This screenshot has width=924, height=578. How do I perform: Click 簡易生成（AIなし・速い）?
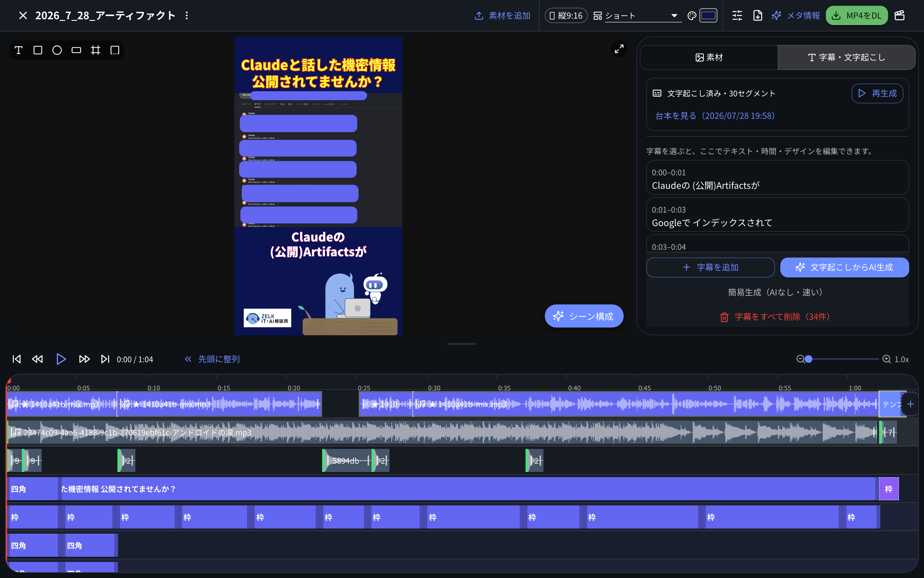click(777, 293)
